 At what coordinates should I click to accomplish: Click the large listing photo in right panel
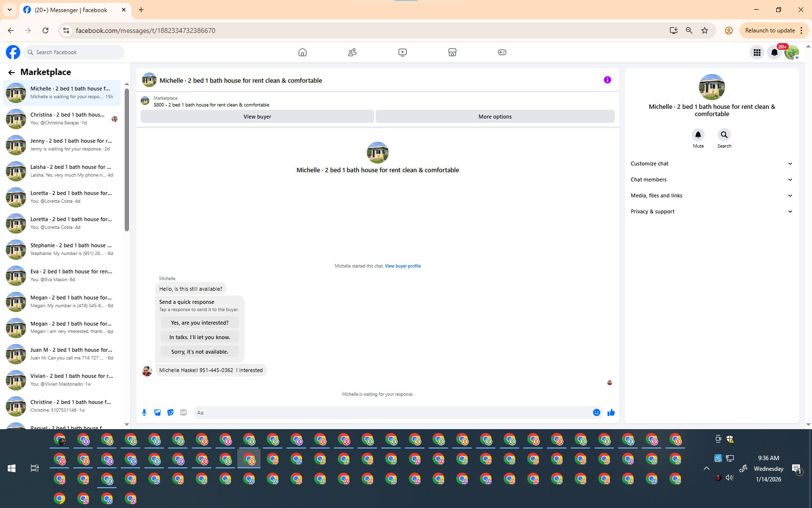[711, 87]
